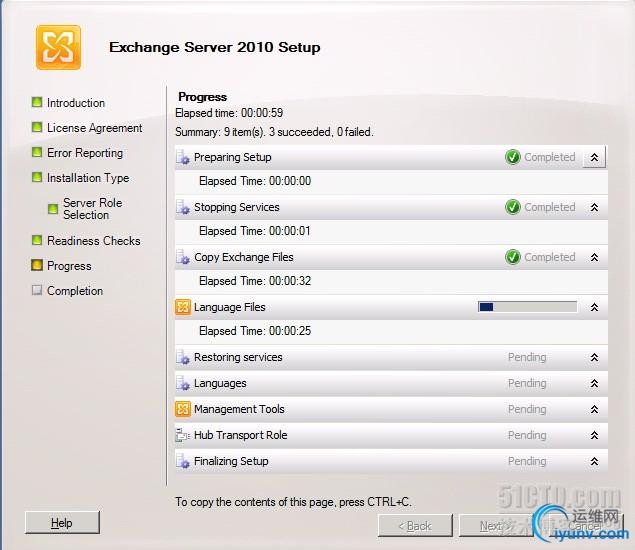The image size is (635, 550).
Task: Click the Finalizing Setup task icon
Action: [x=183, y=461]
